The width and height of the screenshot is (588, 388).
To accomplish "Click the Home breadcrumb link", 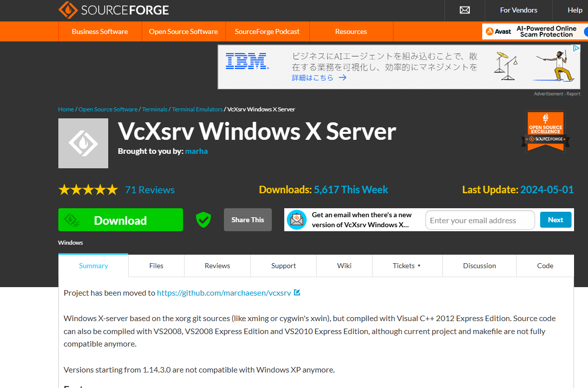I will (66, 109).
